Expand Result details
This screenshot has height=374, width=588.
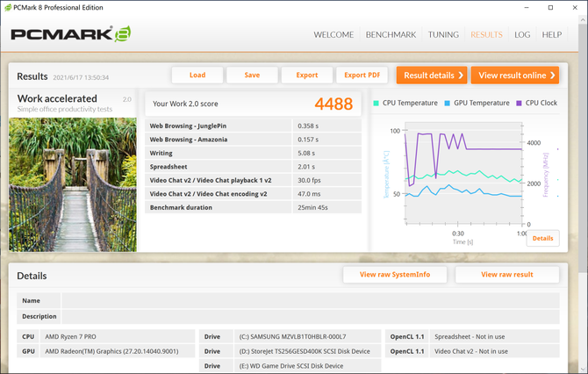431,76
